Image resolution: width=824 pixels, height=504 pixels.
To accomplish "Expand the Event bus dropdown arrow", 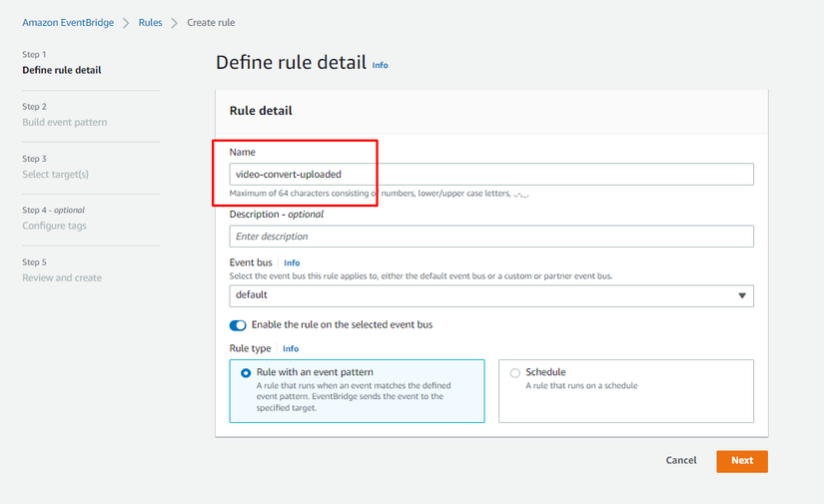I will pos(741,295).
